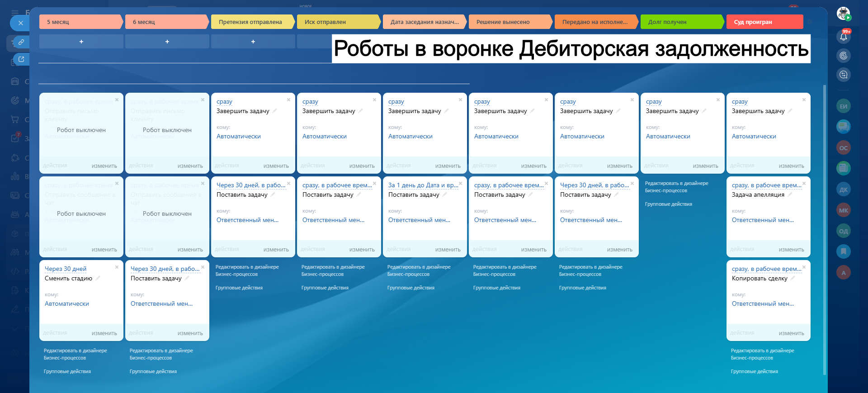Open delay settings 'Через 30 дней' for Сменить стадию
This screenshot has width=868, height=393.
point(66,269)
